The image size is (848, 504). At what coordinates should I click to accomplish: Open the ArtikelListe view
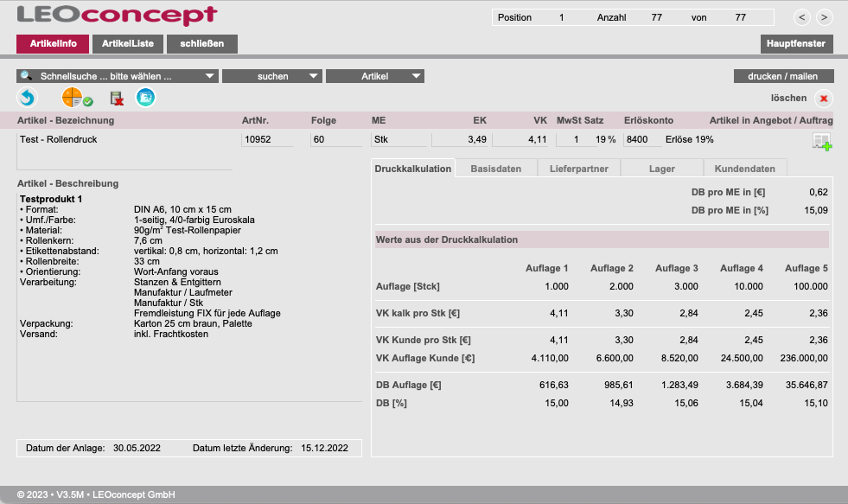(127, 43)
